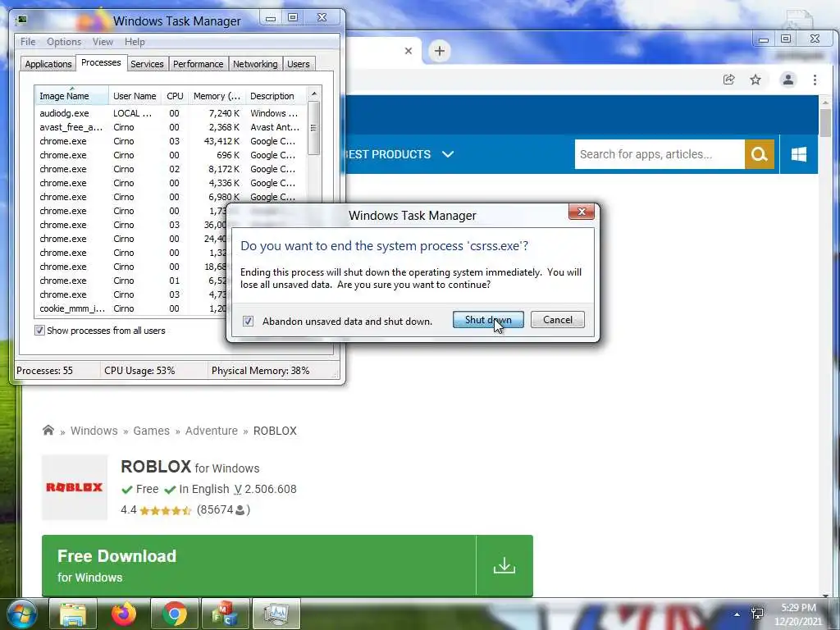Show hidden tray icons arrow
The image size is (840, 630).
[x=737, y=614]
